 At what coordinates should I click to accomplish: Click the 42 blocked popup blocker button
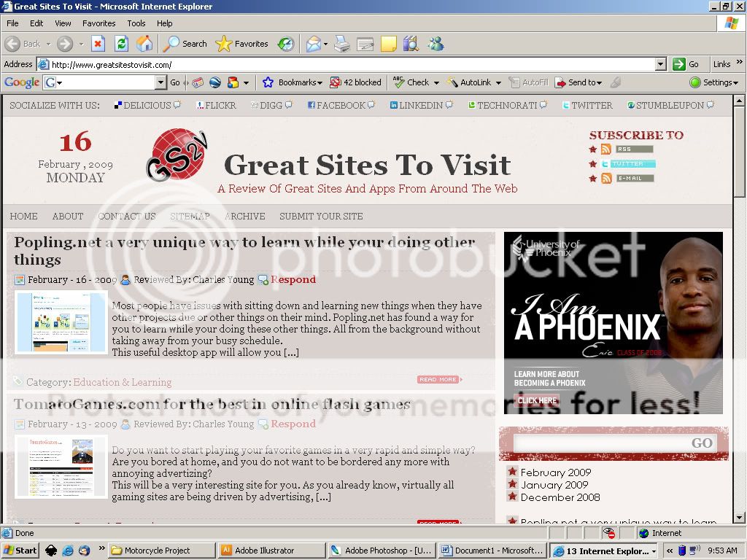[356, 82]
